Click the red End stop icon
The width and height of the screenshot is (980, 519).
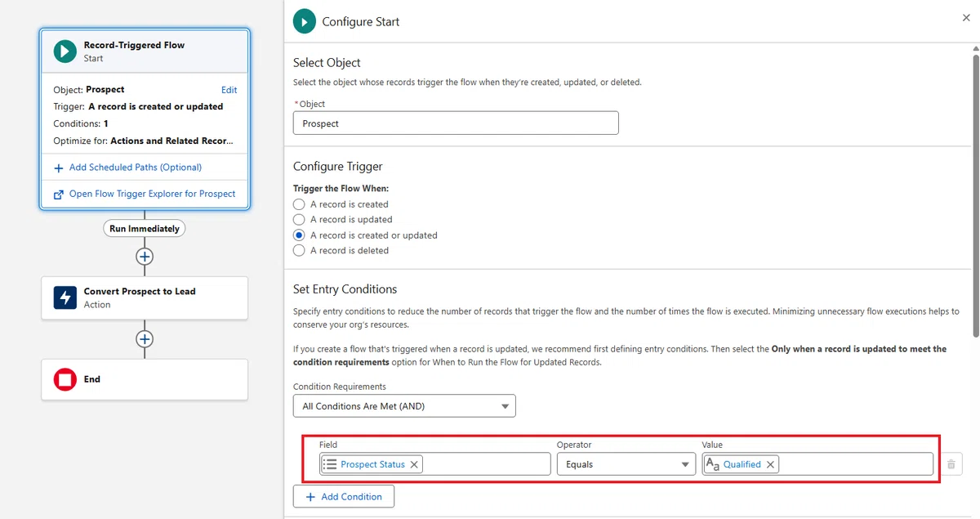click(x=65, y=379)
